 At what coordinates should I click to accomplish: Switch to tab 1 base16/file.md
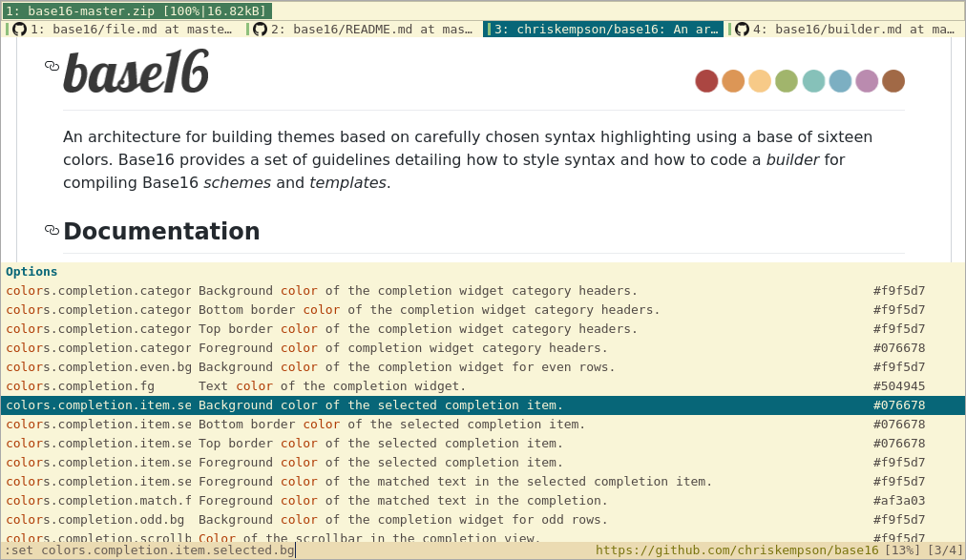[122, 30]
